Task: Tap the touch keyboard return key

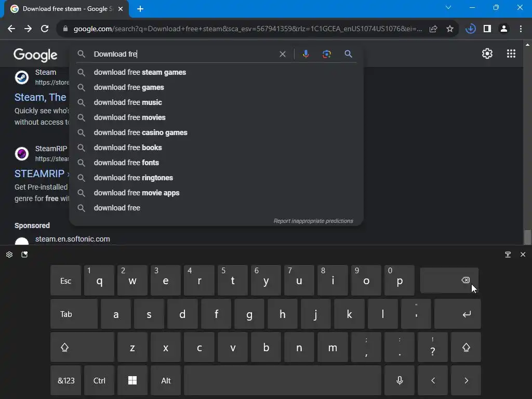Action: (x=457, y=314)
